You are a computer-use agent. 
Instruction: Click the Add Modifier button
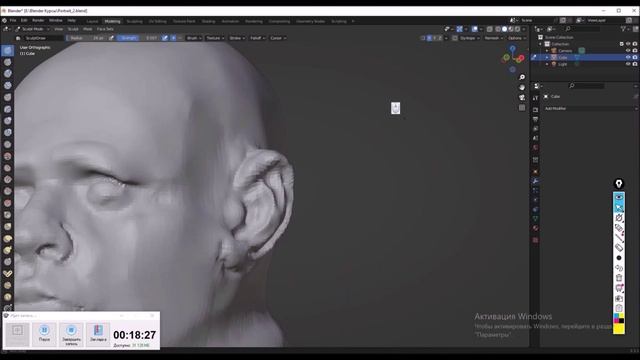[589, 109]
